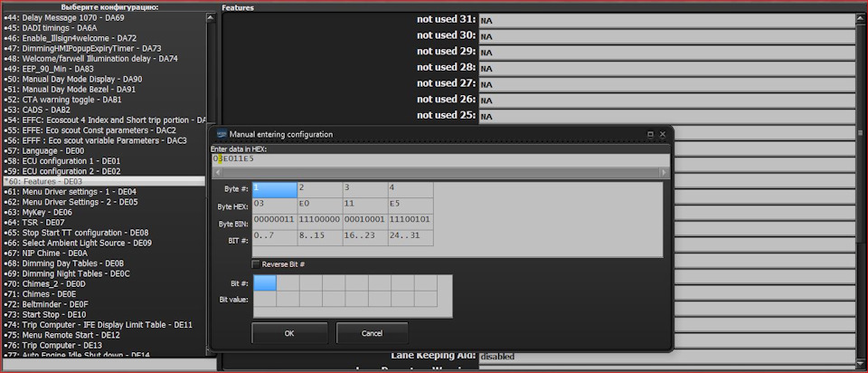Screen dimensions: 868x373
Task: Enable the Reverse Bit # checkbox
Action: [256, 264]
